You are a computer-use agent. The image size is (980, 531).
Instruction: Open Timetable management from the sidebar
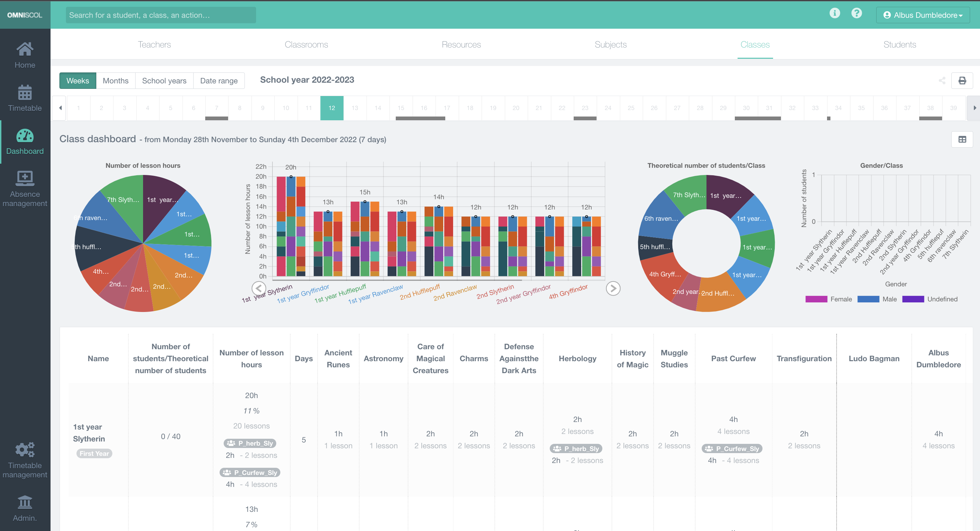pyautogui.click(x=24, y=459)
